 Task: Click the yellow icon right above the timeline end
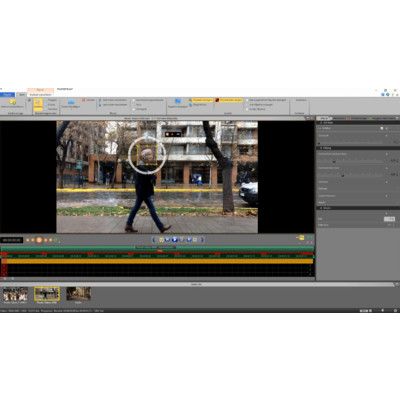click(301, 238)
